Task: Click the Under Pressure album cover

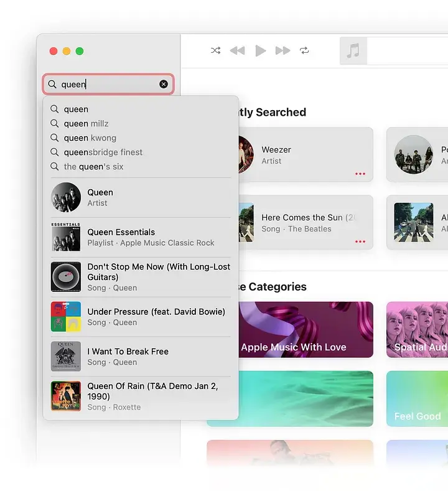Action: tap(66, 317)
